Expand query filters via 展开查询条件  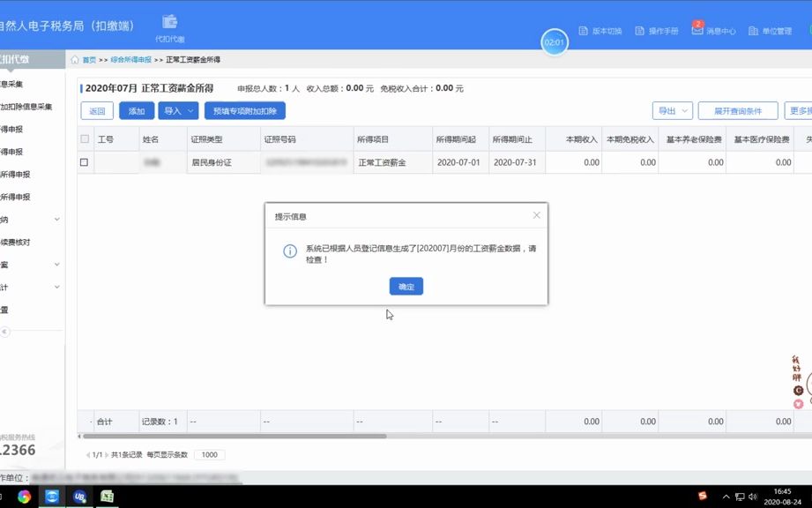[x=737, y=110]
